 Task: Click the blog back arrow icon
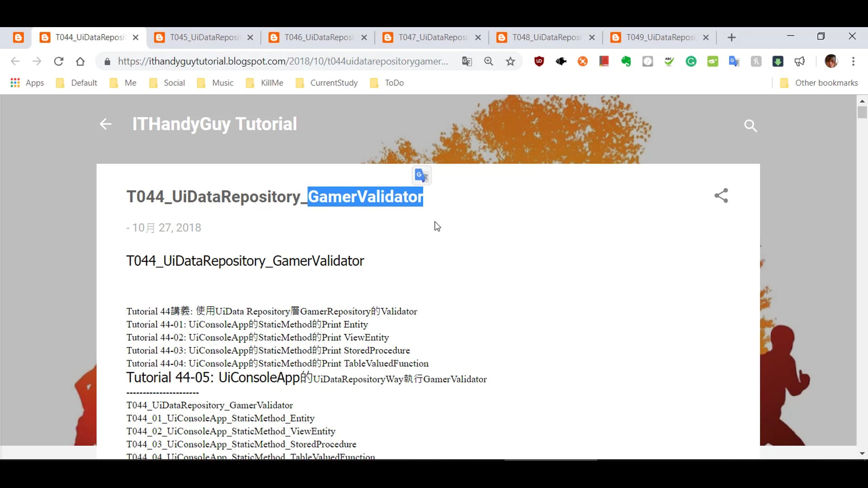point(105,124)
